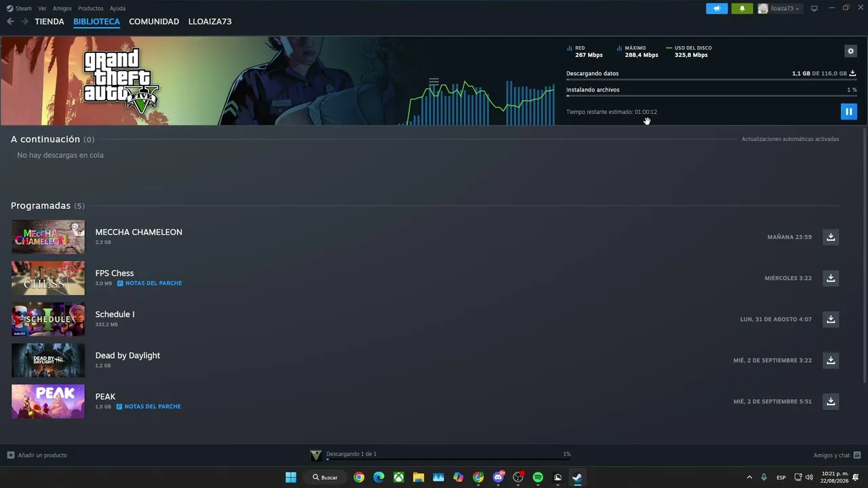Image resolution: width=868 pixels, height=488 pixels.
Task: Switch to the TIENDA tab
Action: pyautogui.click(x=50, y=22)
